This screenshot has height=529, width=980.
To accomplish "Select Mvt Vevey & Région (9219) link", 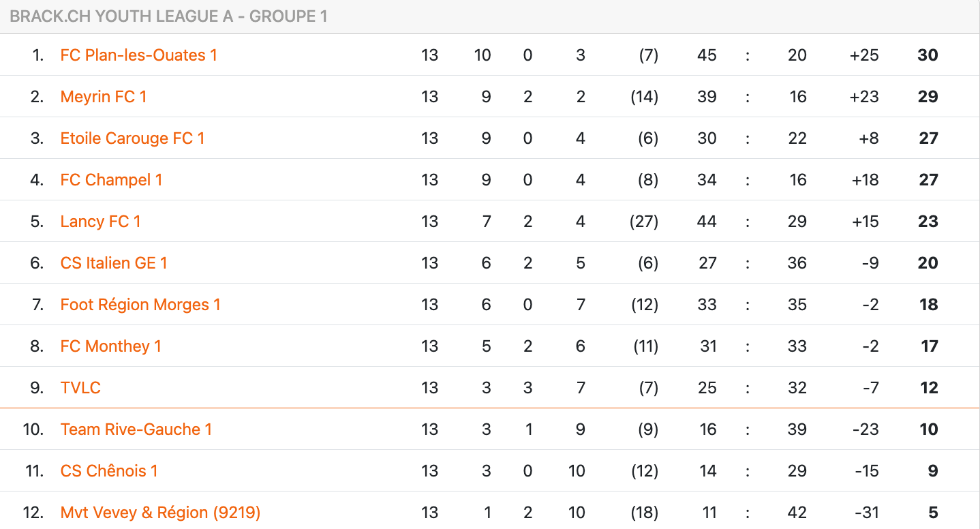I will coord(161,513).
